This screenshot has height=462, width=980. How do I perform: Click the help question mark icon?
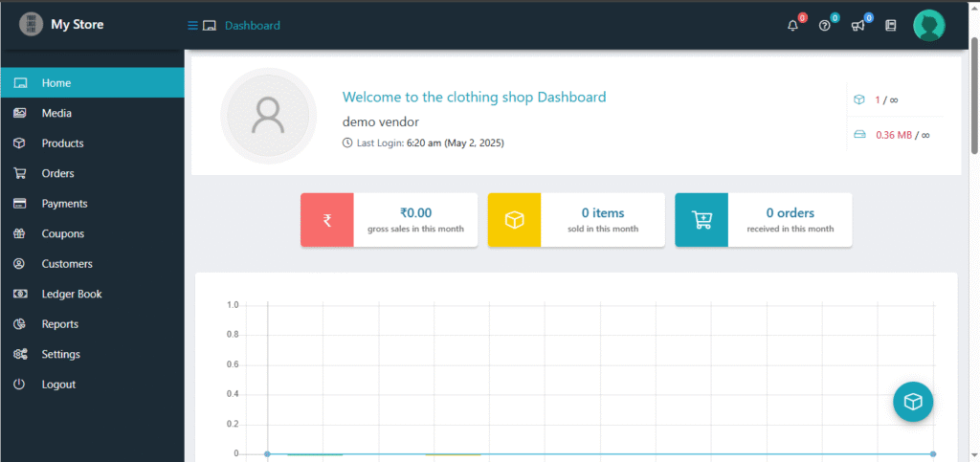pyautogui.click(x=824, y=26)
